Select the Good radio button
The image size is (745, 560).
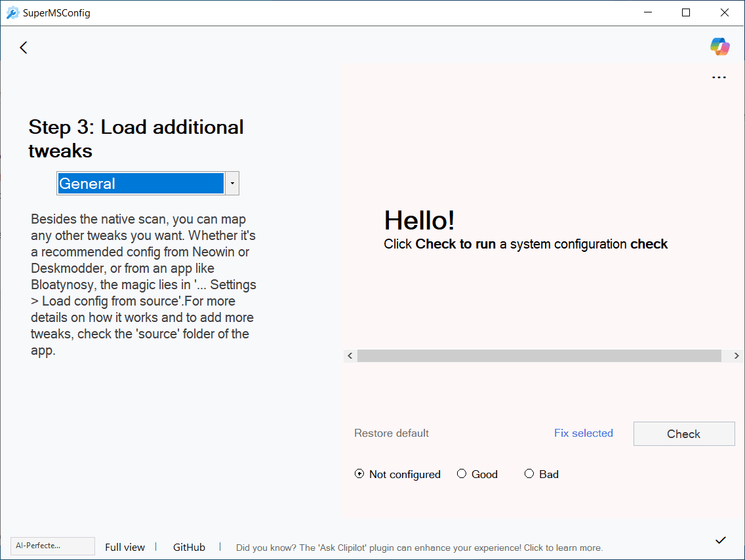click(462, 474)
